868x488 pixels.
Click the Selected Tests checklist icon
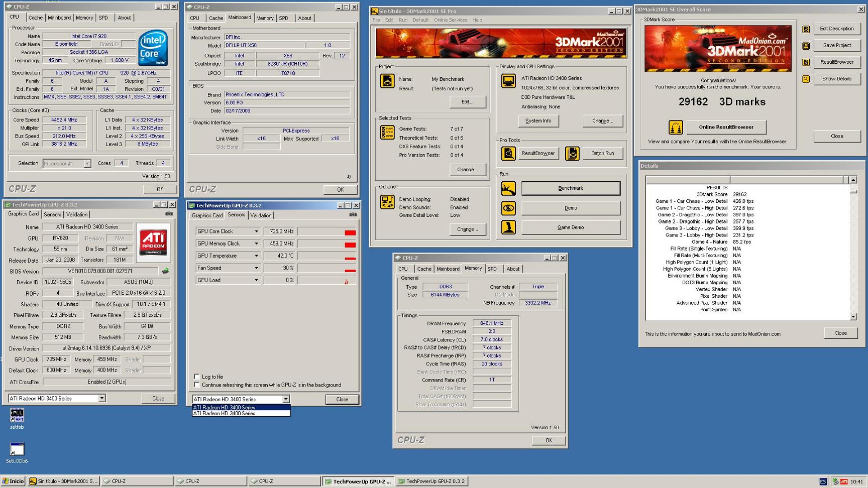(387, 133)
